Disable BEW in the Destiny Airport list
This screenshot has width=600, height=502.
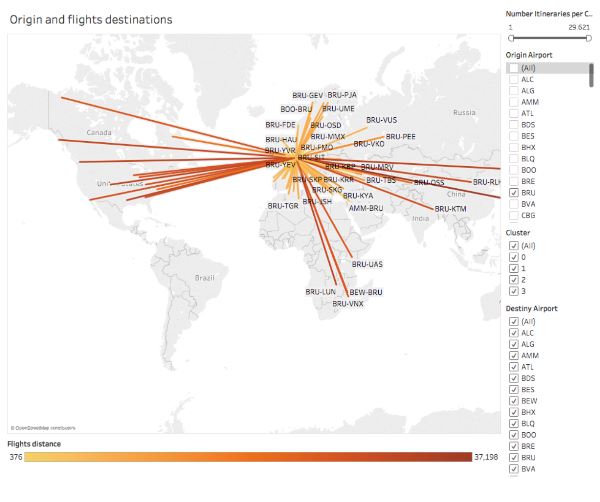[x=514, y=400]
